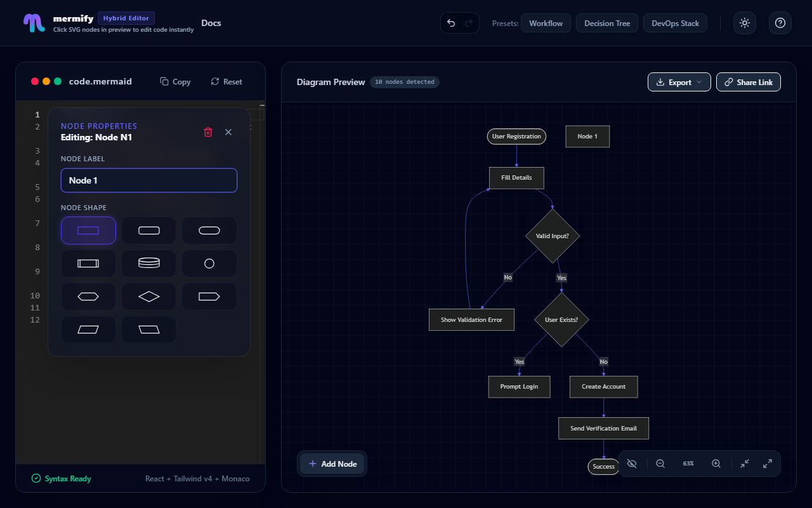
Task: Click the 10 nodes detected badge
Action: pos(405,82)
